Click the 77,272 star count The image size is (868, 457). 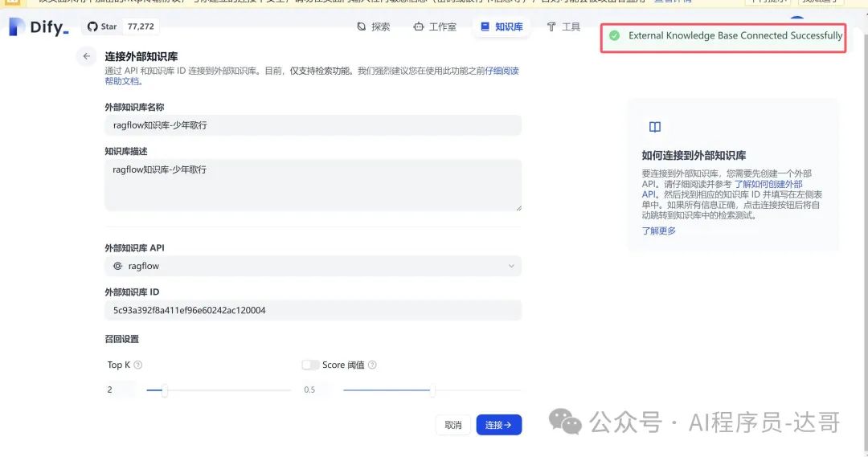click(x=141, y=27)
